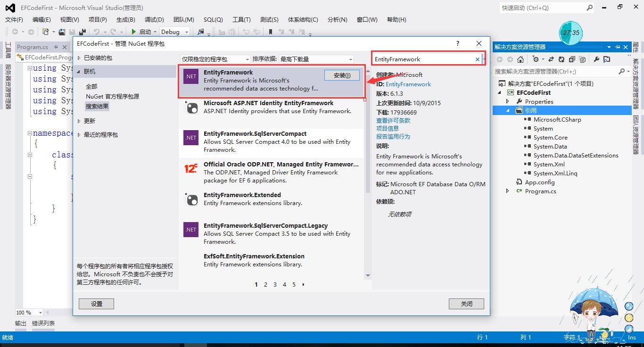Click the help question mark in NuGet dialog
Screen dimensions: 644x347
(x=457, y=43)
